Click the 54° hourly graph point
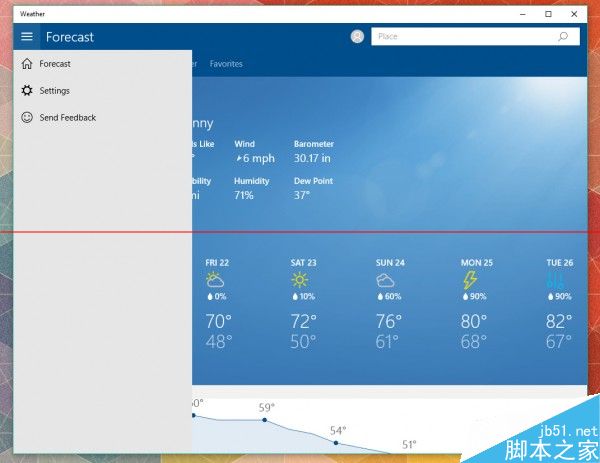The image size is (600, 463). (336, 443)
